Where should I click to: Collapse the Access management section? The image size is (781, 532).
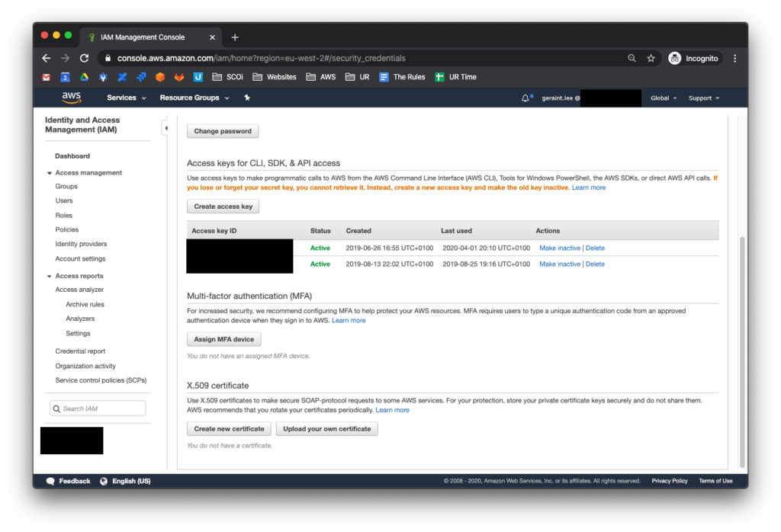[x=50, y=173]
